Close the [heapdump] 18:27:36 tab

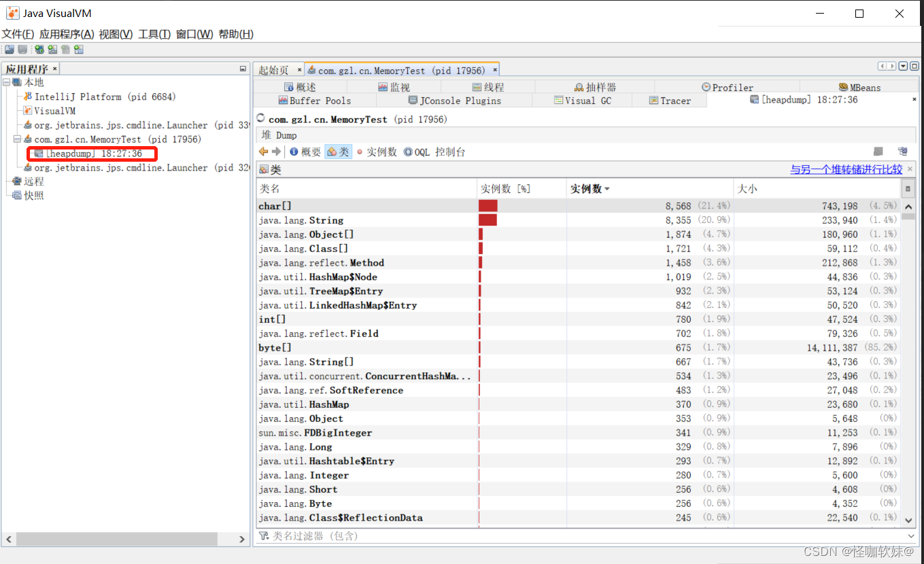(914, 100)
